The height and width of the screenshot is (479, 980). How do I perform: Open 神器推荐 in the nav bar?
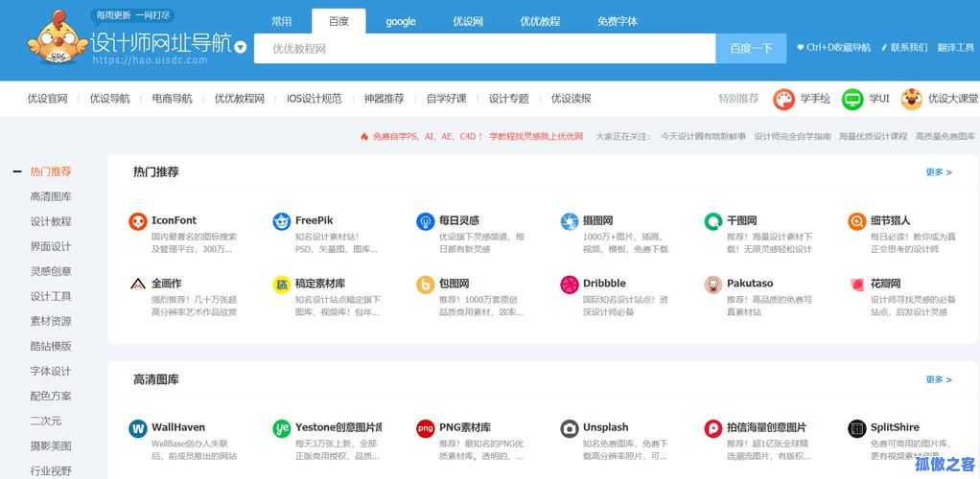click(x=385, y=99)
